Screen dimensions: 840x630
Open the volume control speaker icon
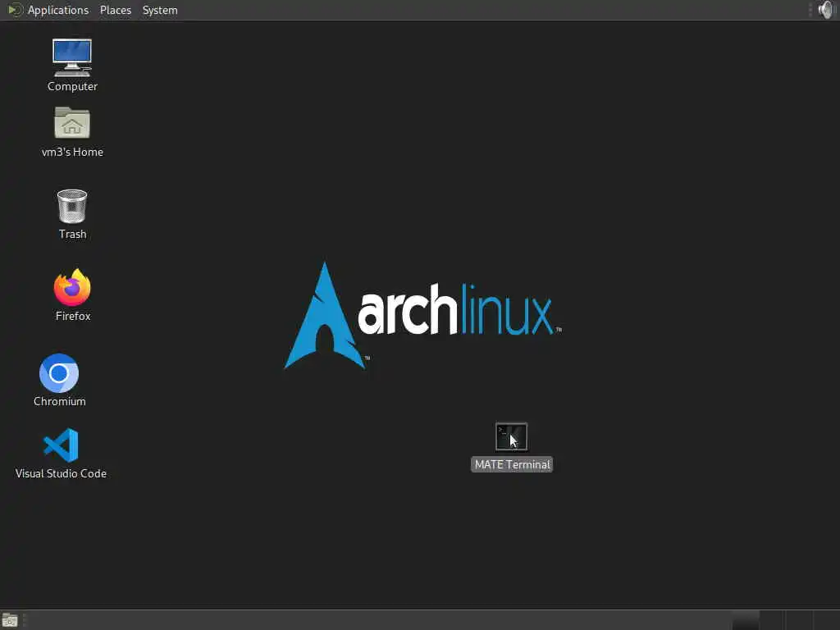tap(827, 10)
